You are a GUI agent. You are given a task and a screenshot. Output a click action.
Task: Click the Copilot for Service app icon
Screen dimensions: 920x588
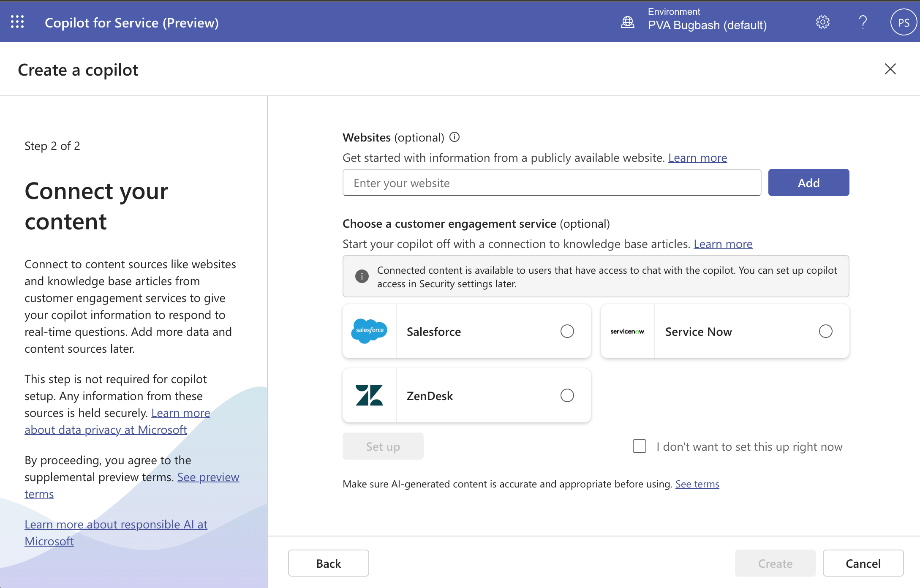click(18, 22)
